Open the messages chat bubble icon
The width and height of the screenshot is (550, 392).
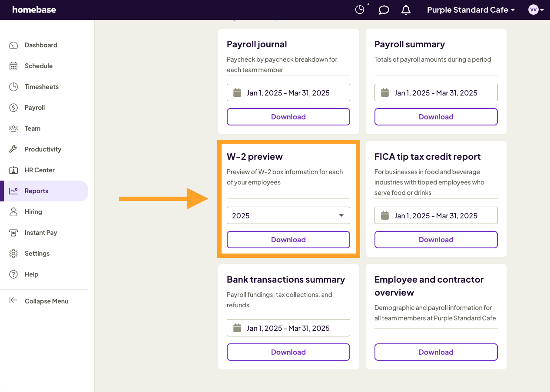384,10
